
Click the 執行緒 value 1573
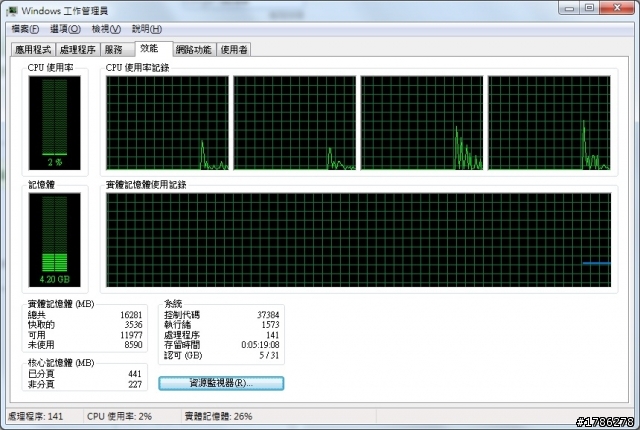pyautogui.click(x=270, y=325)
